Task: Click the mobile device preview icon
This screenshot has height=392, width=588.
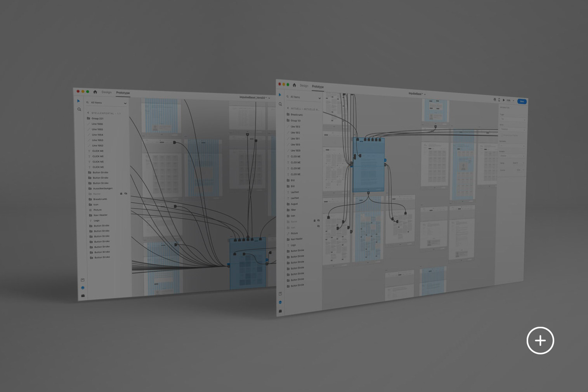Action: [x=499, y=100]
